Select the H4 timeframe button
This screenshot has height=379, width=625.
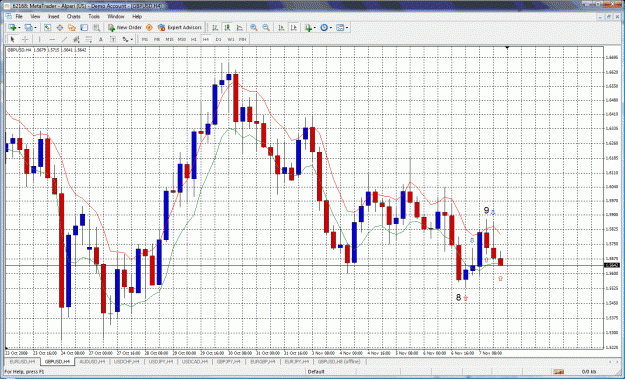tap(206, 39)
